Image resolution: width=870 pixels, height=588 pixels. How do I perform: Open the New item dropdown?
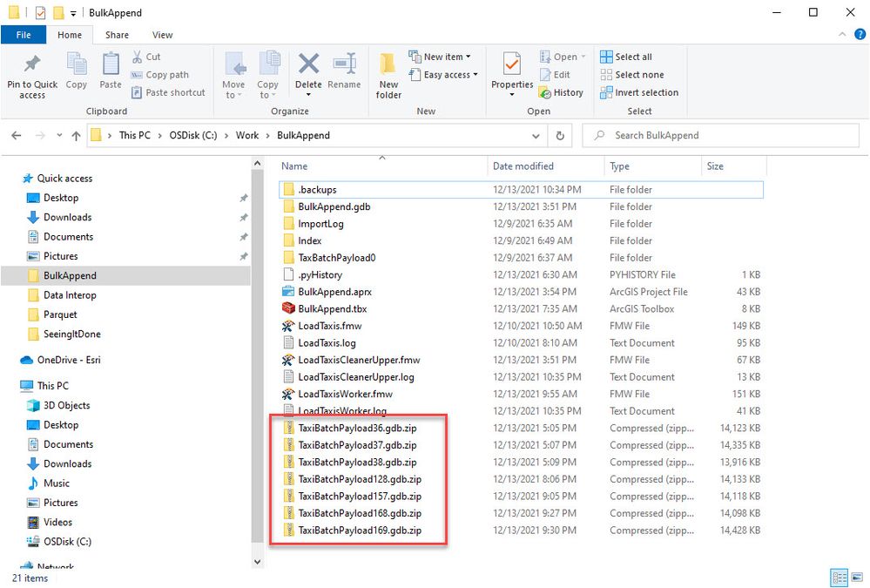[x=442, y=55]
